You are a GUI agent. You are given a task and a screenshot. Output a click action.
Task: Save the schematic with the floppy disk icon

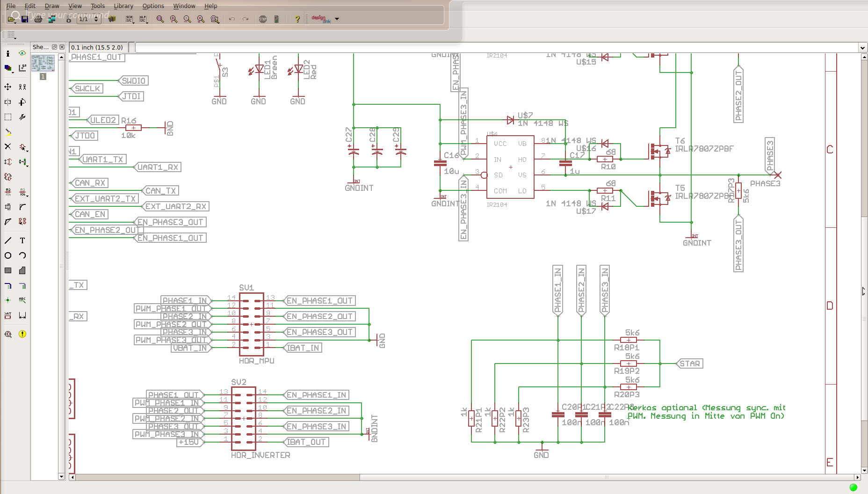tap(25, 19)
